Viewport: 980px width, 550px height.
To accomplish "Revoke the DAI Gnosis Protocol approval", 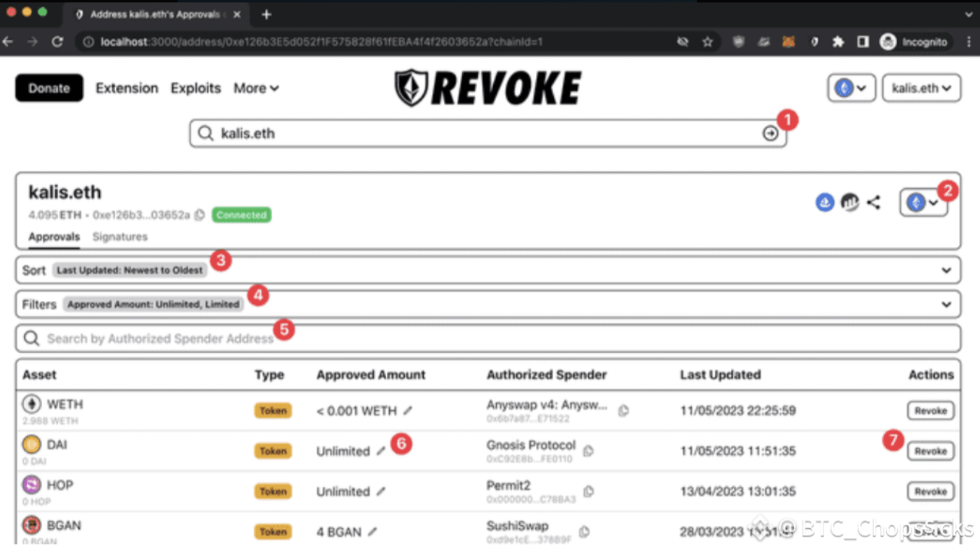I will [x=930, y=451].
